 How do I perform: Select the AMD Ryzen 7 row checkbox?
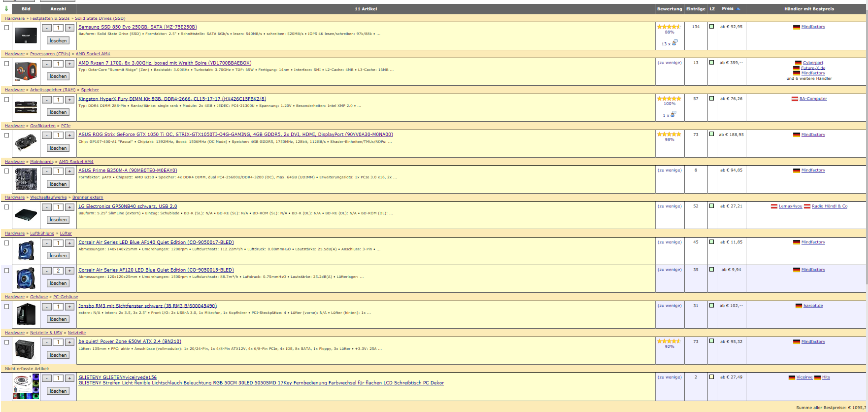[x=6, y=64]
